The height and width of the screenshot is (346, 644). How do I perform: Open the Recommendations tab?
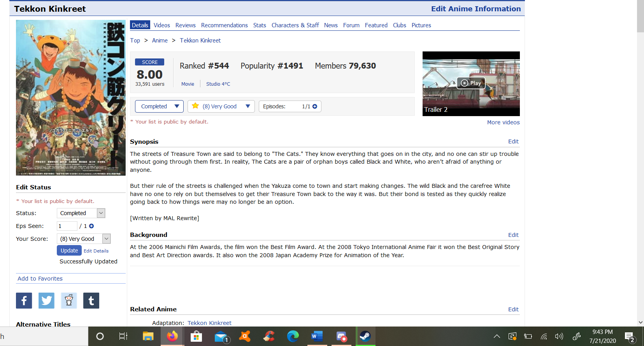tap(225, 25)
